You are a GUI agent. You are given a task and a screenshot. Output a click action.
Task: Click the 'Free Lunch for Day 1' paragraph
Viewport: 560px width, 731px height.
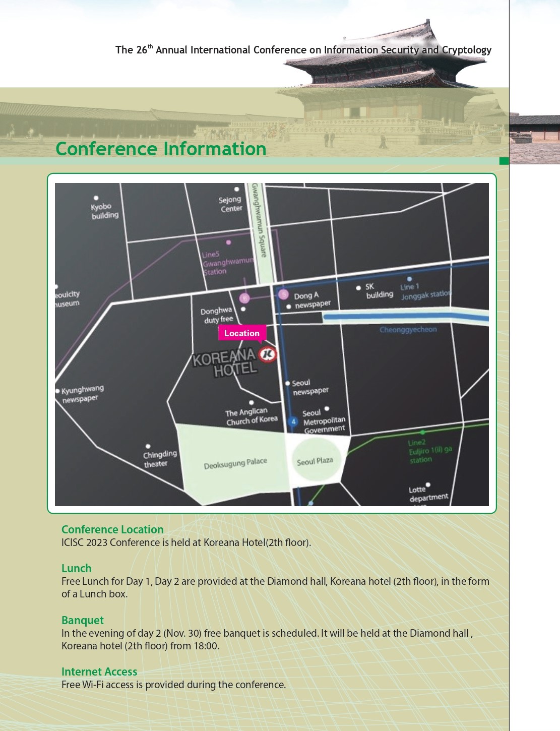275,587
